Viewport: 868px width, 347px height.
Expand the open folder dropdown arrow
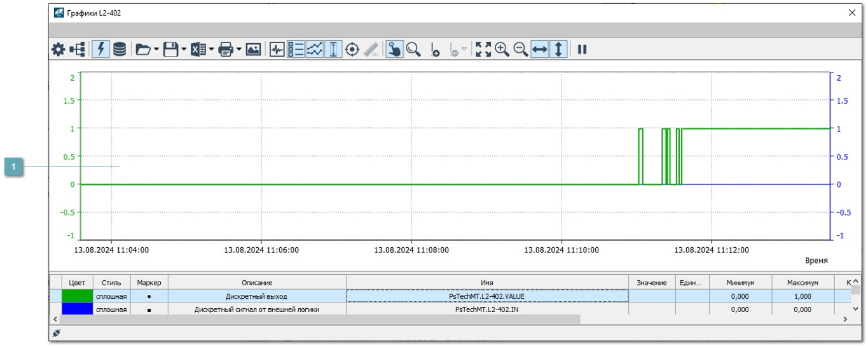(156, 50)
